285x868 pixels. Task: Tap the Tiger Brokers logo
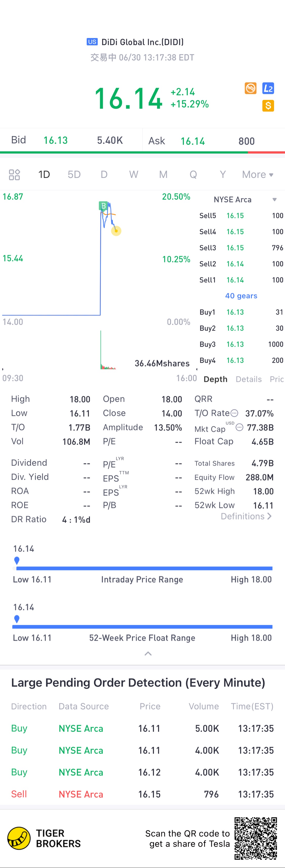tap(19, 838)
